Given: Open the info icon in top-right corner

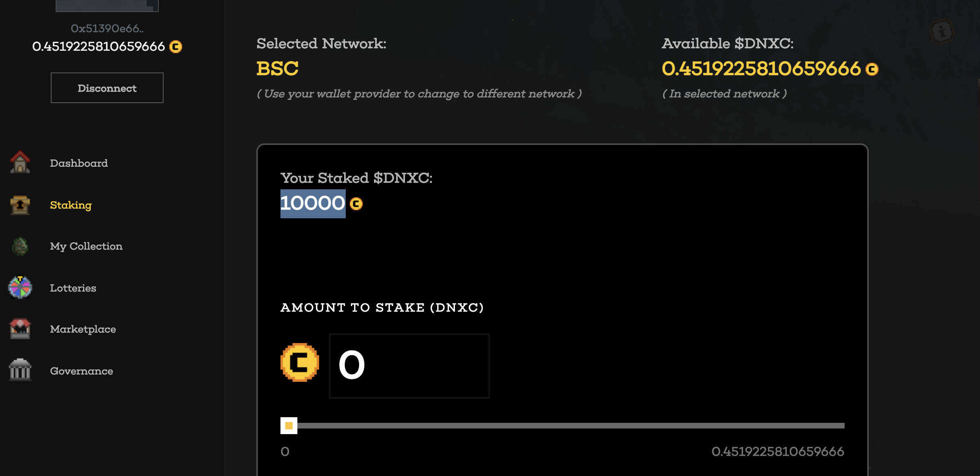Looking at the screenshot, I should (942, 31).
